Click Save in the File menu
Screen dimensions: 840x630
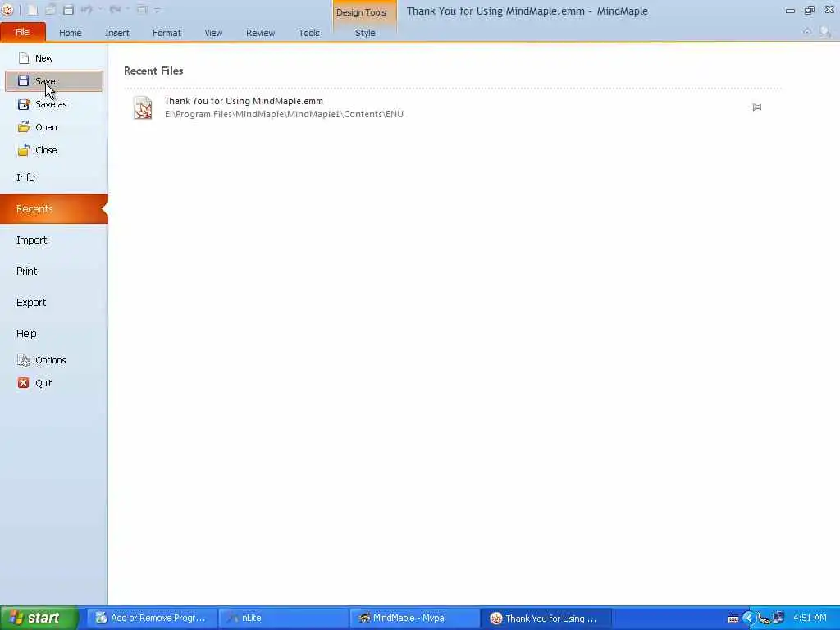click(x=54, y=81)
